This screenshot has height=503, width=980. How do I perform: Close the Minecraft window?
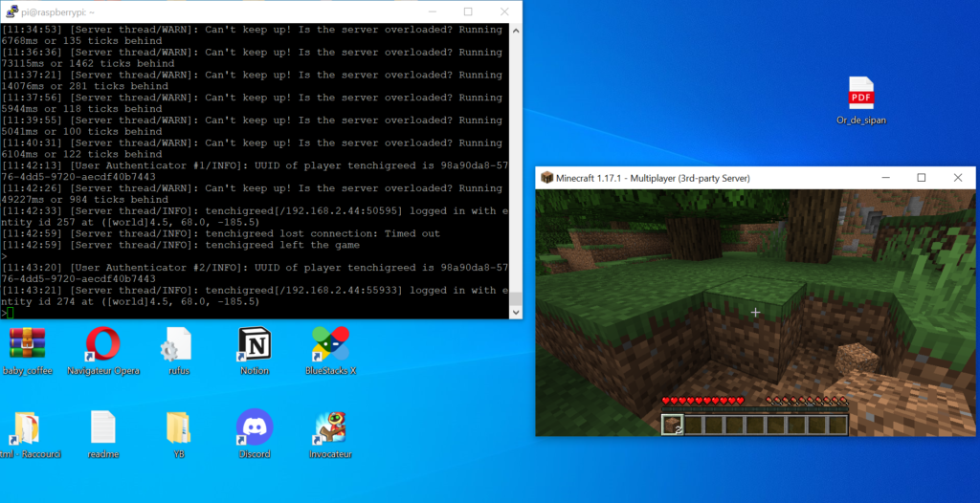point(957,178)
